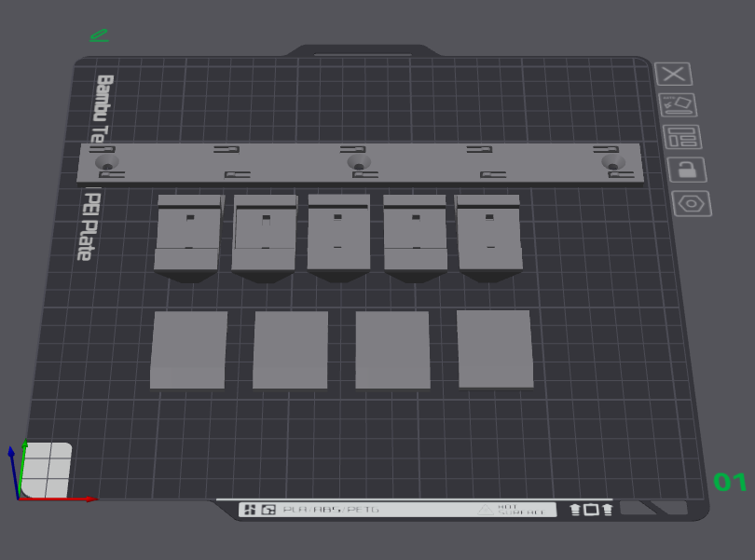Select the long bar with three holes
The image size is (755, 560).
point(360,163)
